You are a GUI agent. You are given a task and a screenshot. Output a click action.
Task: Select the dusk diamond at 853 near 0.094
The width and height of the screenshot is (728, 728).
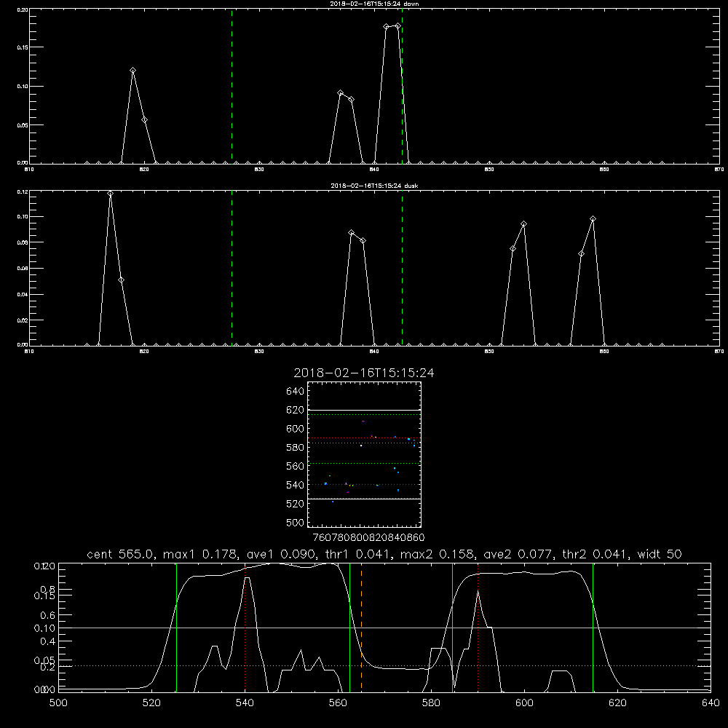pos(523,224)
